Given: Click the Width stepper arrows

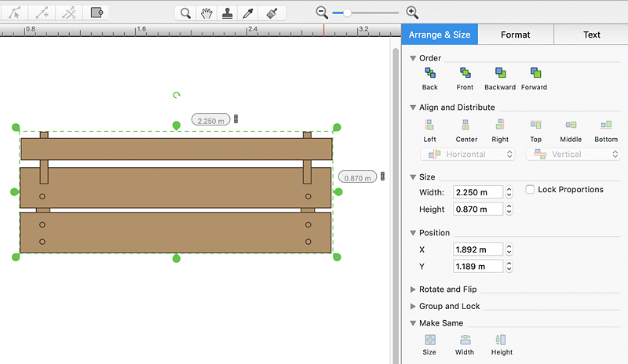Looking at the screenshot, I should click(509, 192).
